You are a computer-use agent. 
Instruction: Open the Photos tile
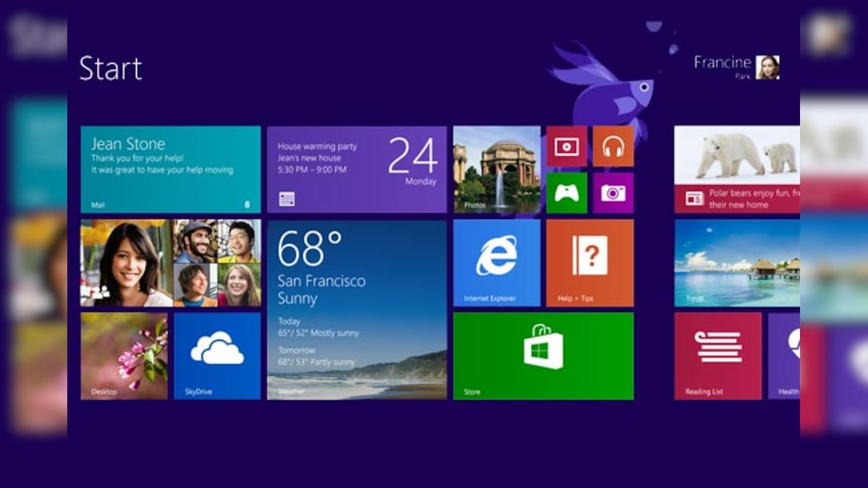coord(496,168)
